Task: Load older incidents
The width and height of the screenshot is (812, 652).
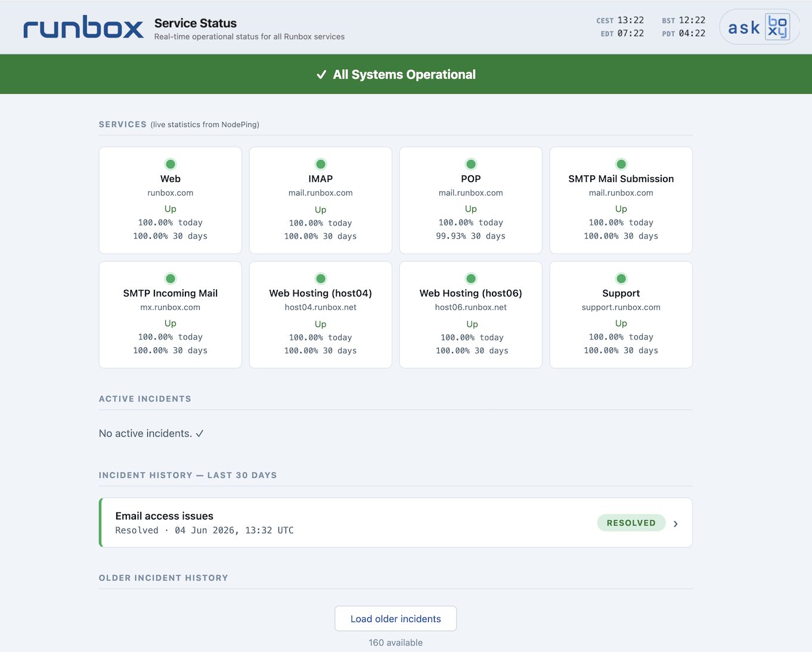Action: (396, 619)
